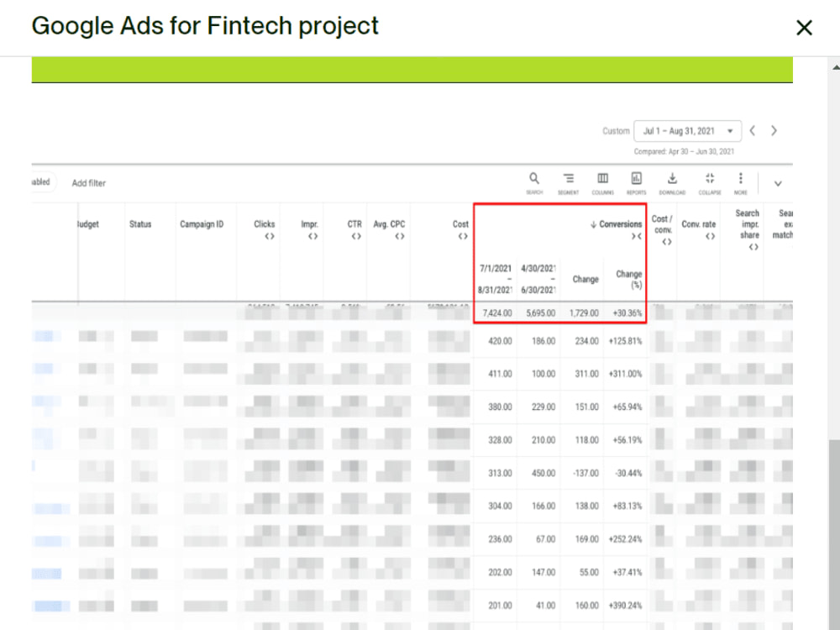This screenshot has height=630, width=840.
Task: Open the Jul 1 – Aug 31, 2021 date range dropdown
Action: click(x=688, y=131)
